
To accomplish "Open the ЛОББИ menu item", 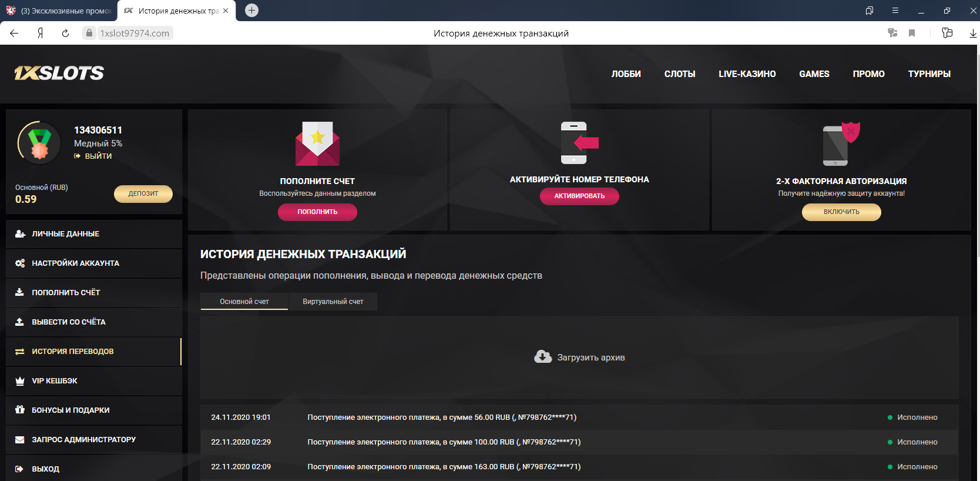I will 626,74.
